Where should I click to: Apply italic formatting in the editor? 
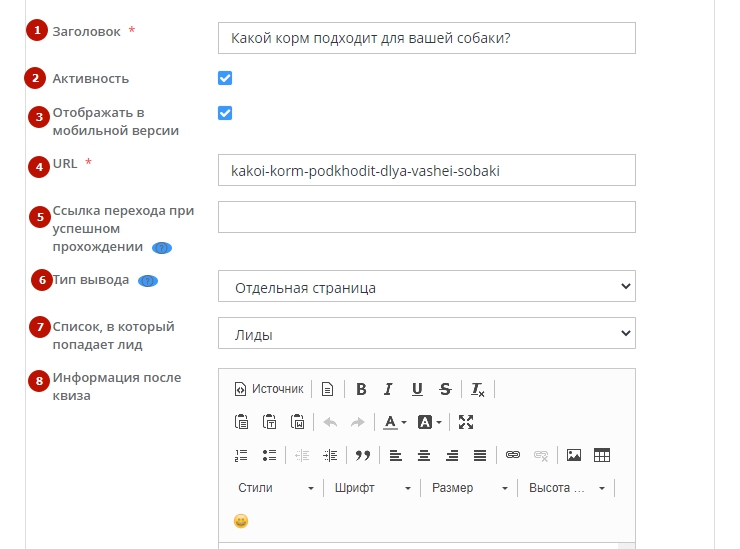point(388,389)
